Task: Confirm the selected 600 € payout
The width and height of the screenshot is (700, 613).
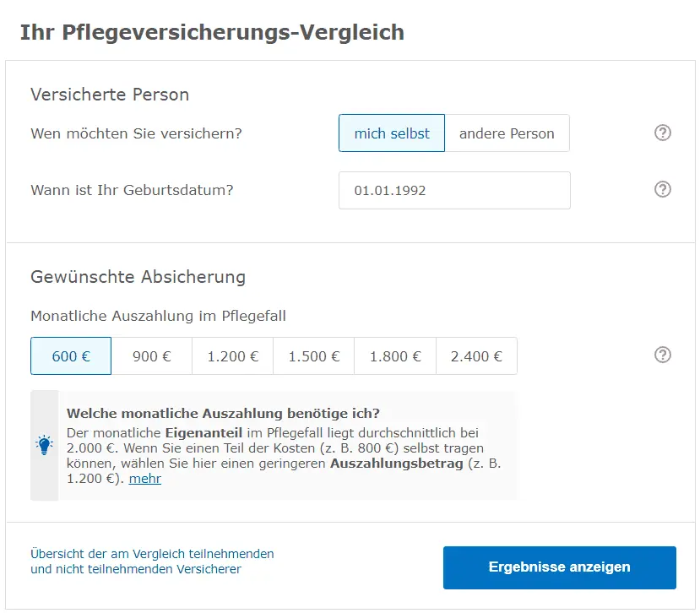Action: (71, 355)
